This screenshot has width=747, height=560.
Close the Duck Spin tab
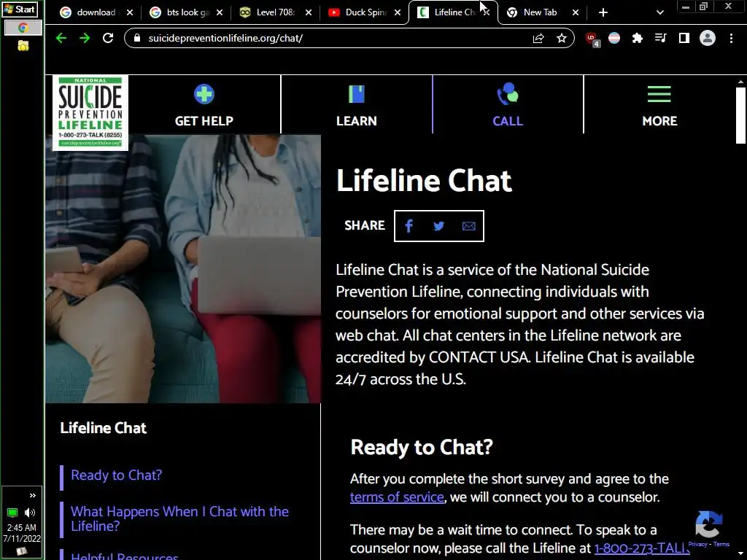click(x=398, y=12)
